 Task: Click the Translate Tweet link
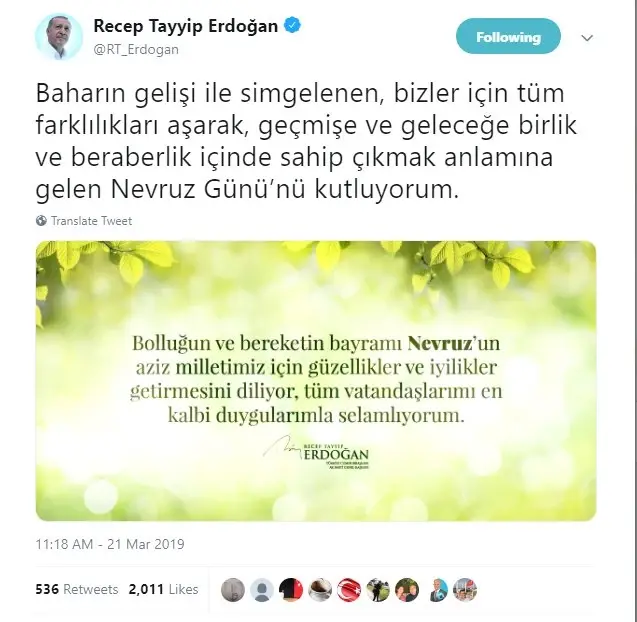[x=91, y=221]
